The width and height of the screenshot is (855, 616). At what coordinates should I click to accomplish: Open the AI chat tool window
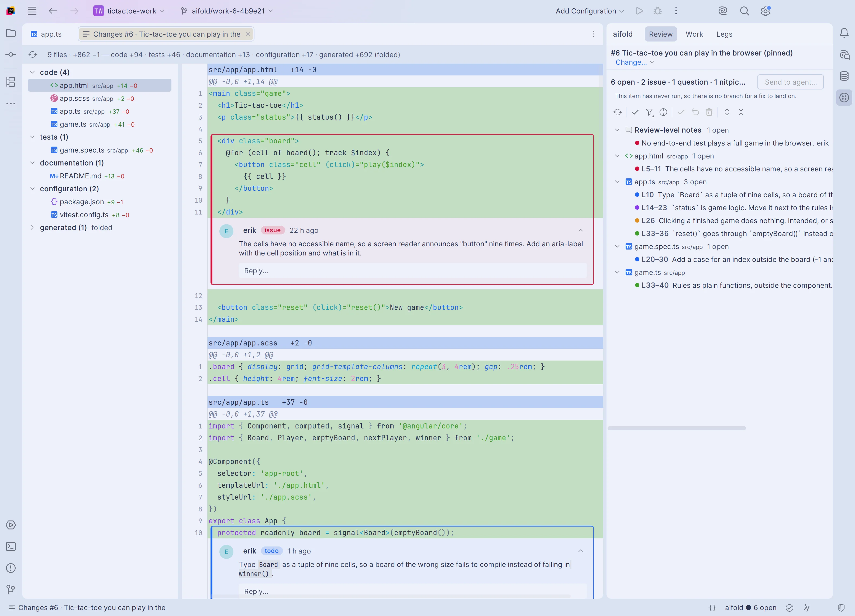coord(844,55)
